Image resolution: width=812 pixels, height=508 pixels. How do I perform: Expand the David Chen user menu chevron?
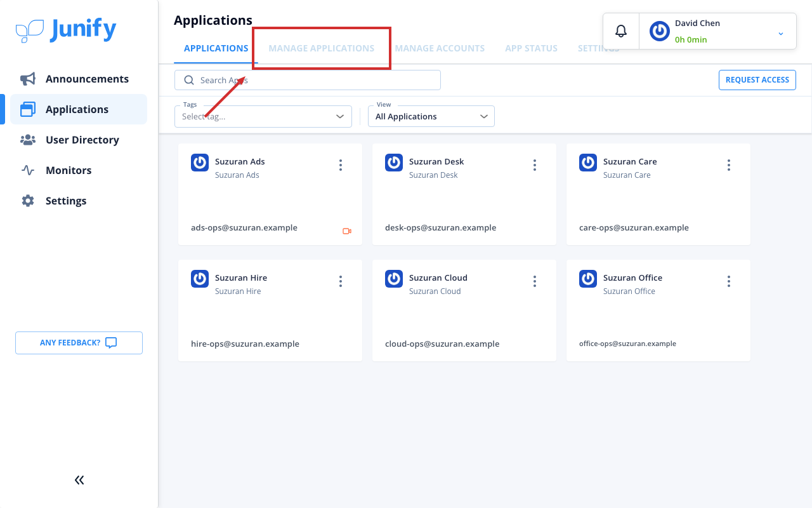(x=781, y=34)
